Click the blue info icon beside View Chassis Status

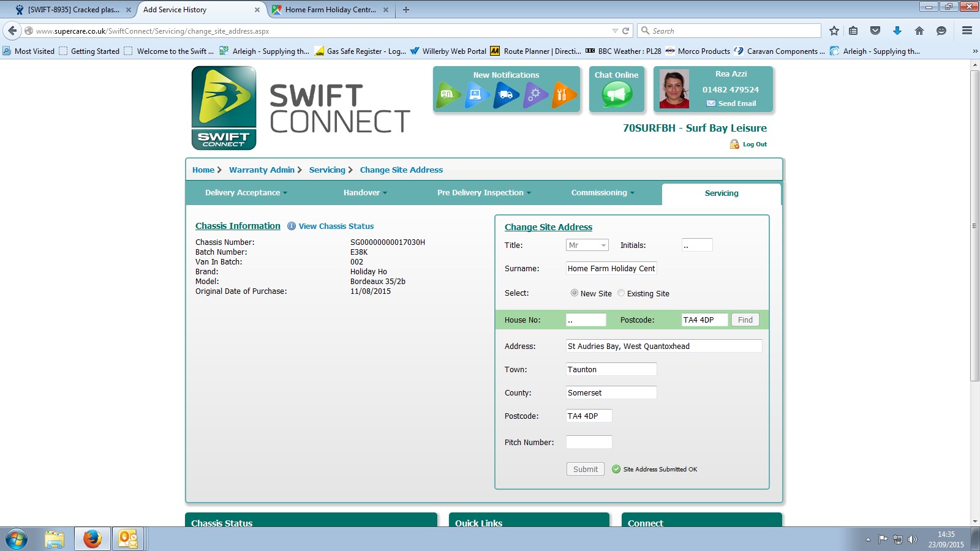pos(292,226)
